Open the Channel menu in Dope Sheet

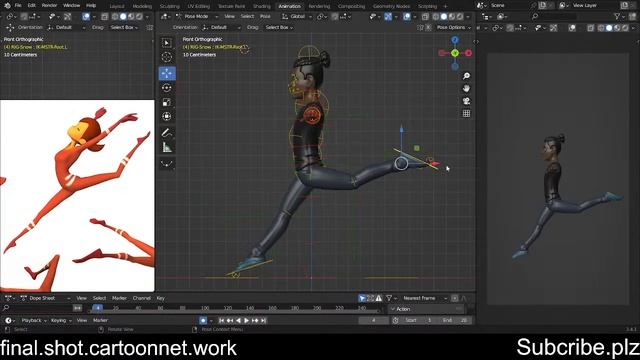(141, 298)
